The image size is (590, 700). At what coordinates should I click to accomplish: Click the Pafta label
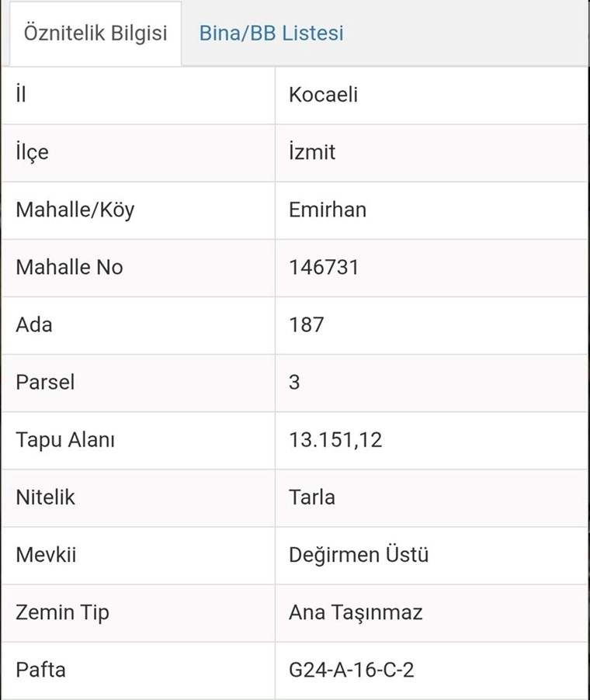pyautogui.click(x=40, y=670)
